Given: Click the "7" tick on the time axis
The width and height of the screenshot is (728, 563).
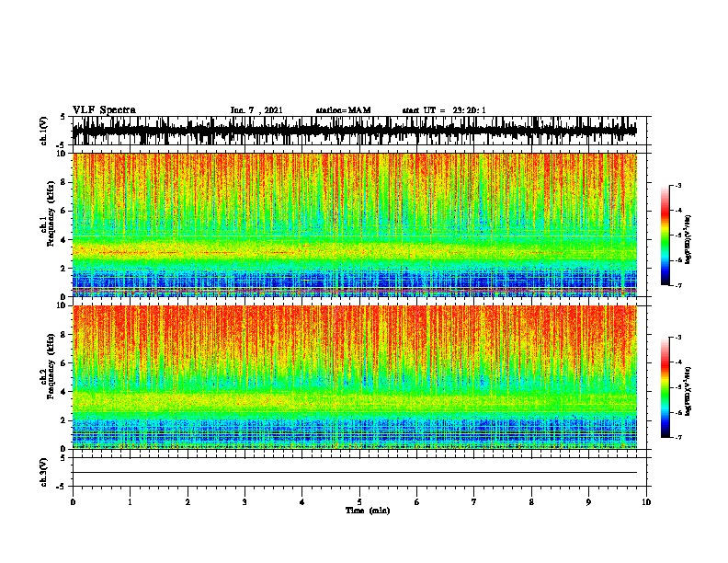Looking at the screenshot, I should (474, 502).
